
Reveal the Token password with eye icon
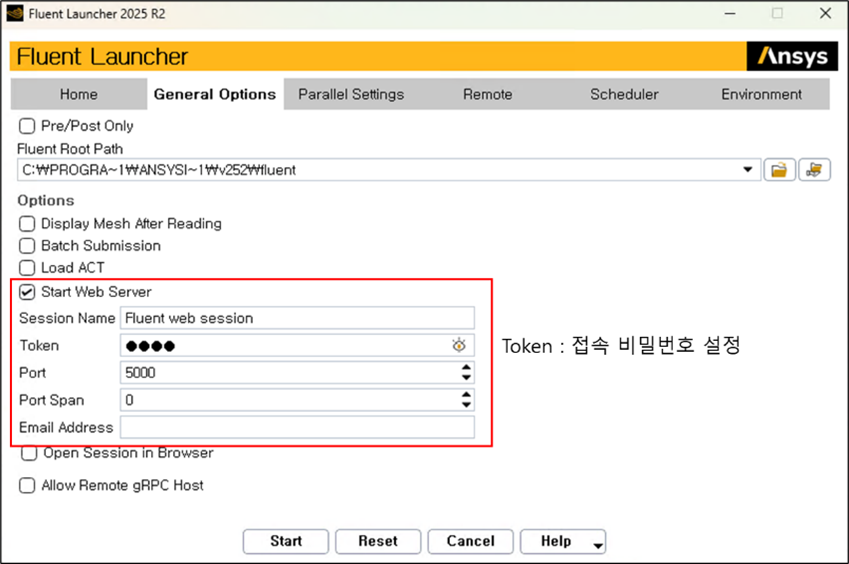459,346
